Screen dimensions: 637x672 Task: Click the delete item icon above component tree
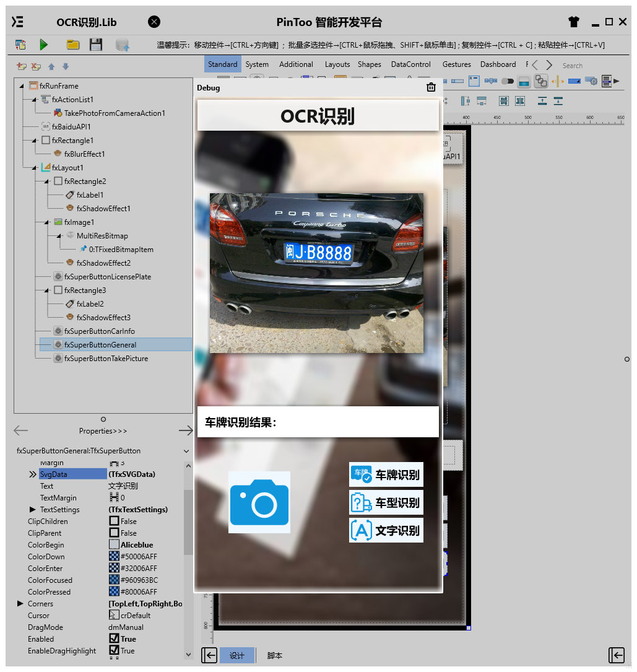(x=36, y=66)
